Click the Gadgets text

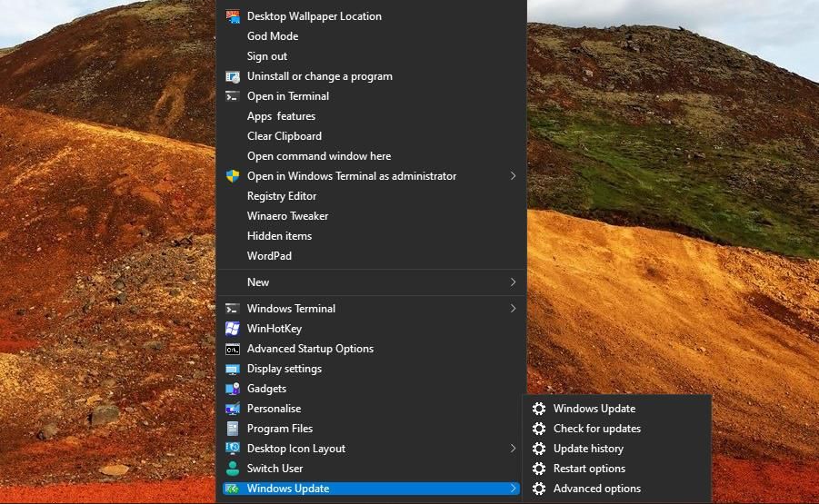(x=266, y=389)
